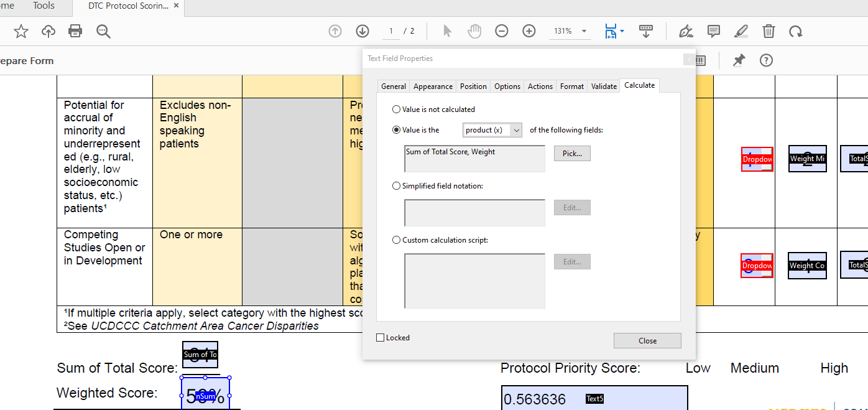Select the barcode field tool
Screen dimensions: 868x410
[x=646, y=30]
